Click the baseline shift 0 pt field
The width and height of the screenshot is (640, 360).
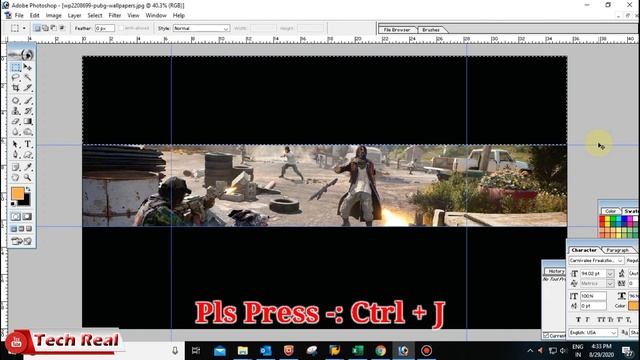pos(593,305)
